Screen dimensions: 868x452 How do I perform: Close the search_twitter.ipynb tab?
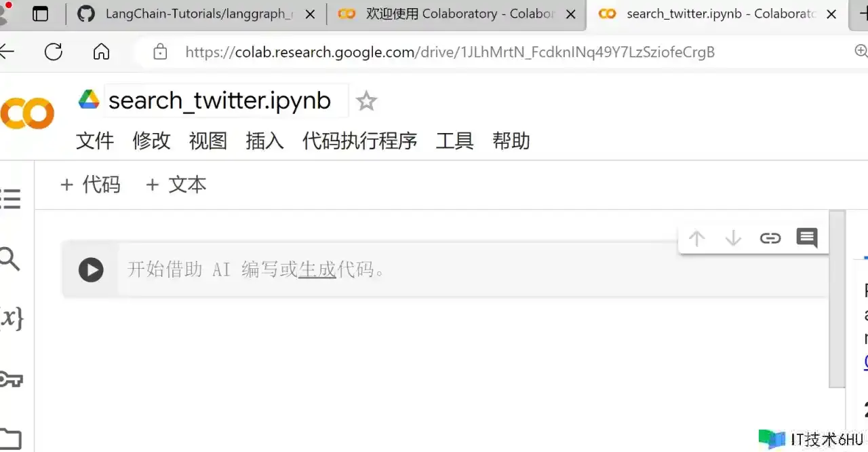pyautogui.click(x=832, y=14)
